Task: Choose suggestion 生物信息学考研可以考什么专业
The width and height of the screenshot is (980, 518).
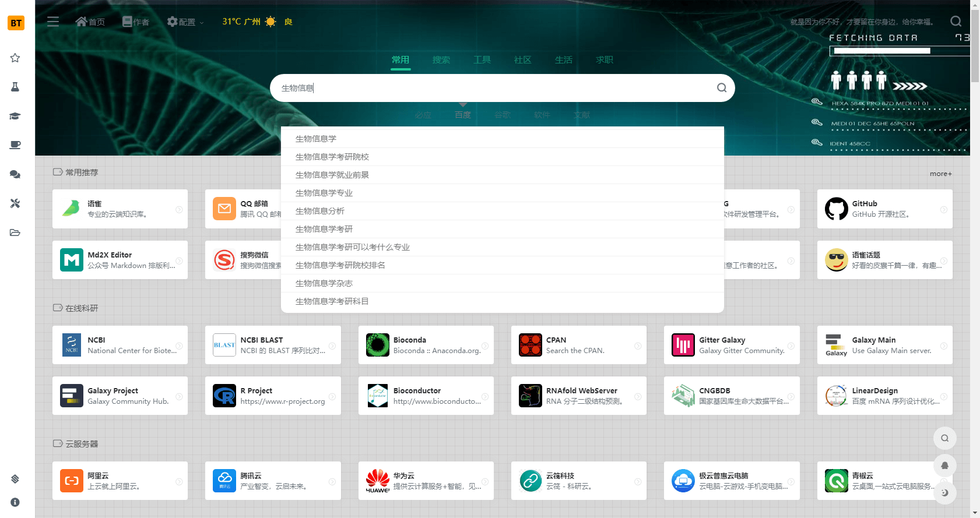Action: 503,247
